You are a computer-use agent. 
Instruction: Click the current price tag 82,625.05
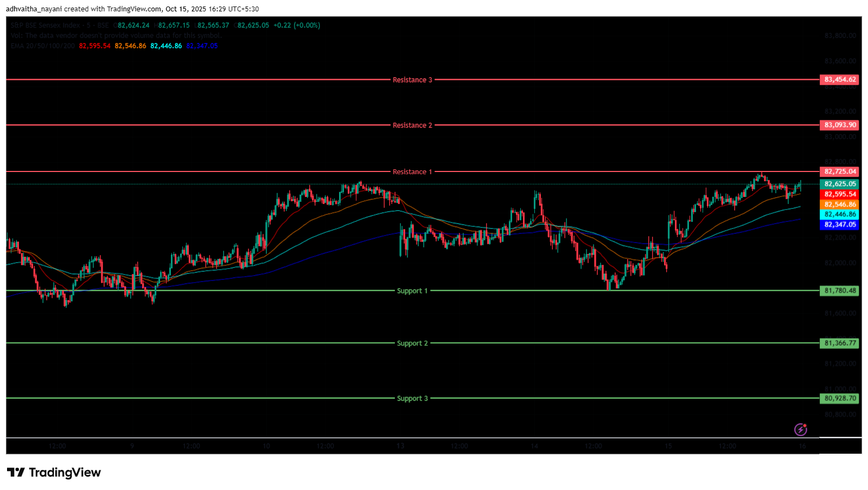tap(840, 184)
